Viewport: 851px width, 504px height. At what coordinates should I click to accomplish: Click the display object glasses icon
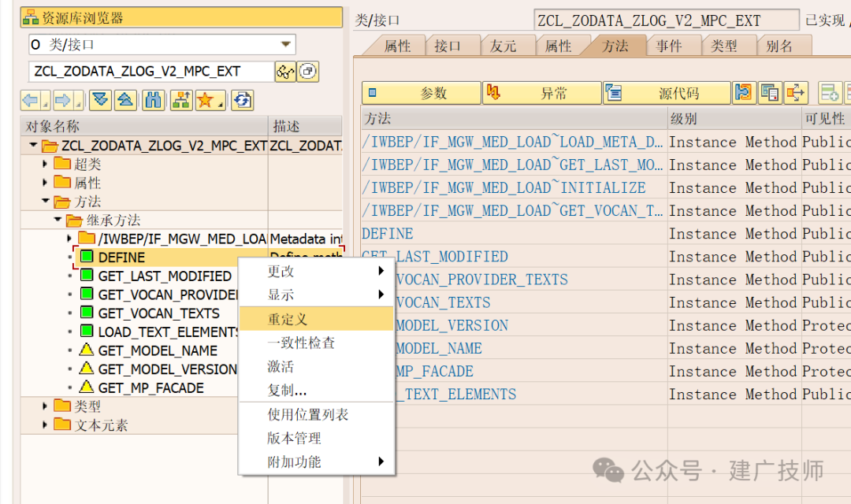285,72
